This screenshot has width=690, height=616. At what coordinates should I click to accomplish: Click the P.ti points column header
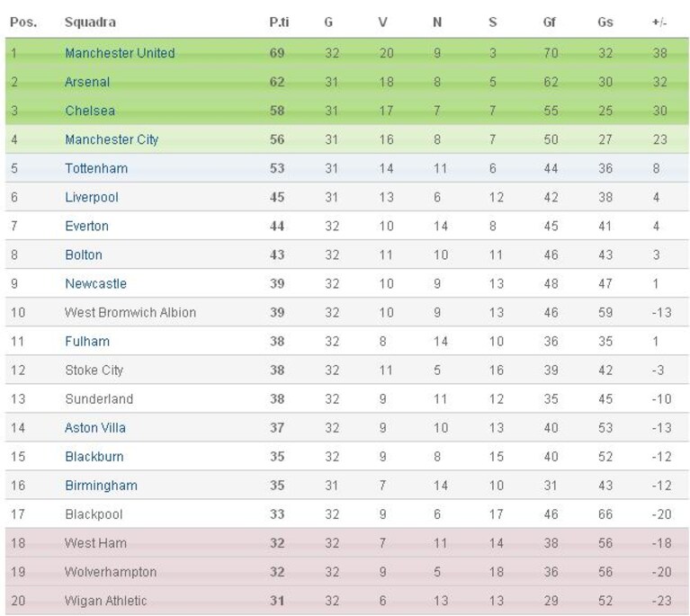(x=279, y=22)
